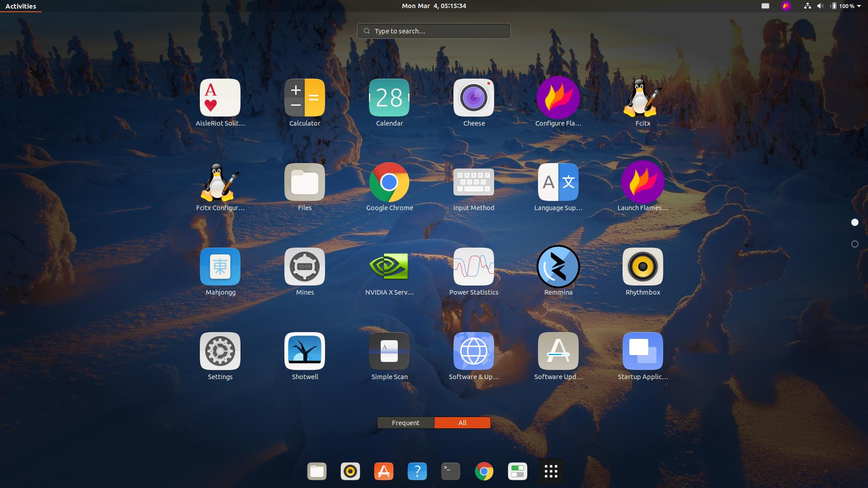This screenshot has height=488, width=868.
Task: Start the Mahjongg game
Action: [220, 267]
